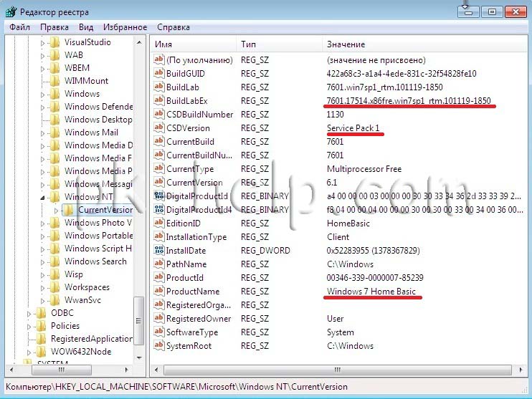Screen dimensions: 532x399
Task: Click the icon of the (По умолчанию) value
Action: (158, 59)
